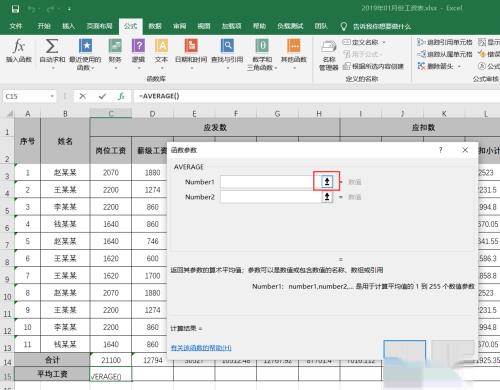Expand the Name Box dropdown arrow

click(52, 96)
